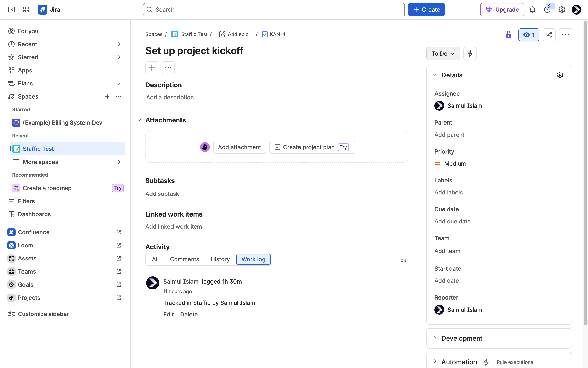Image resolution: width=588 pixels, height=368 pixels.
Task: Open Staffic Test in the breadcrumb
Action: [194, 34]
